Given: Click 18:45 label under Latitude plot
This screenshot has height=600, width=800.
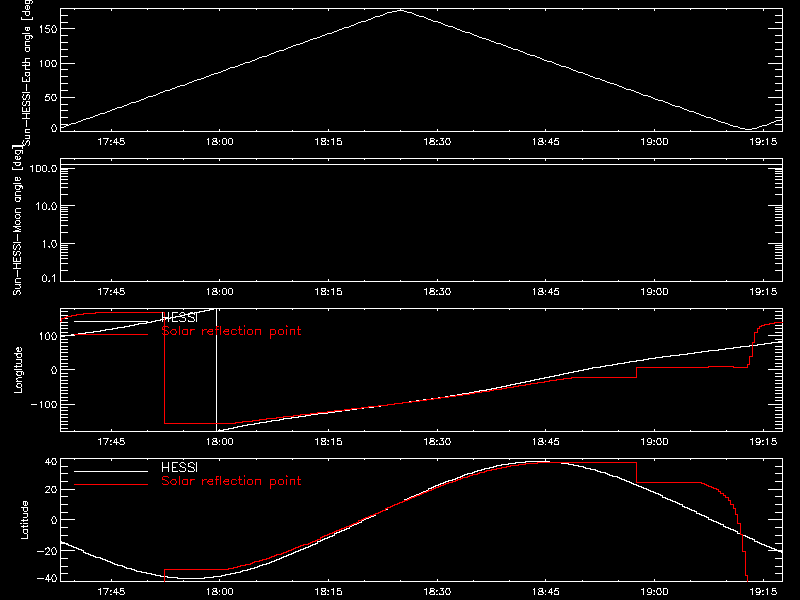Looking at the screenshot, I should tap(546, 591).
